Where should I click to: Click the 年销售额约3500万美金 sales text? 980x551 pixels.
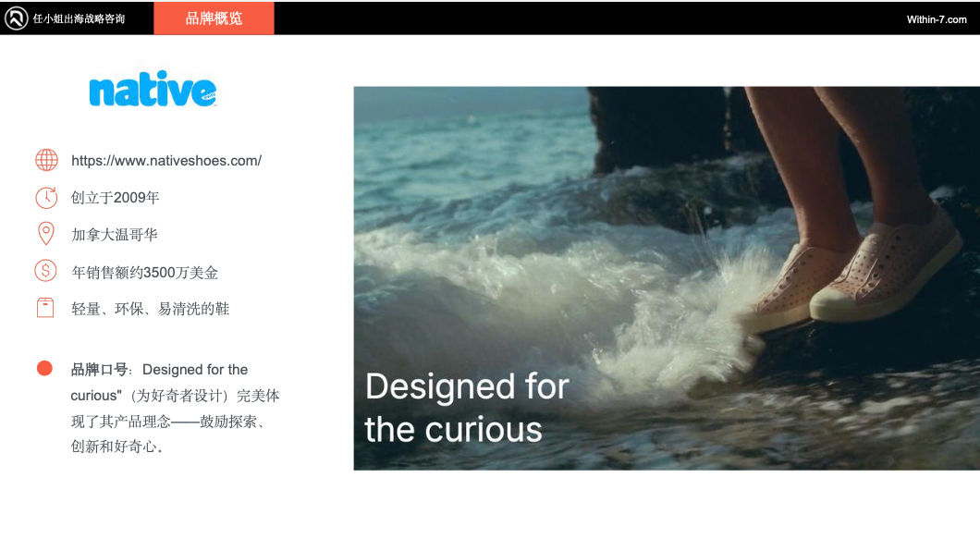145,272
